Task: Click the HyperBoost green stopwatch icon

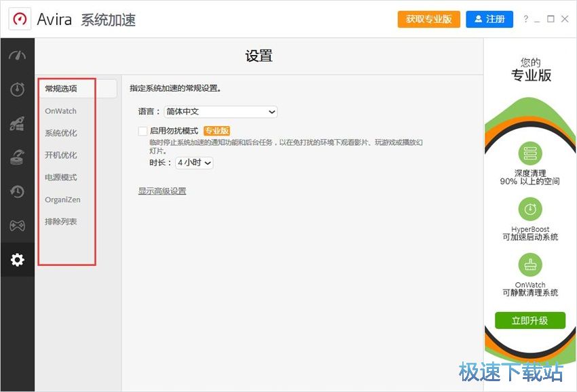Action: [530, 210]
